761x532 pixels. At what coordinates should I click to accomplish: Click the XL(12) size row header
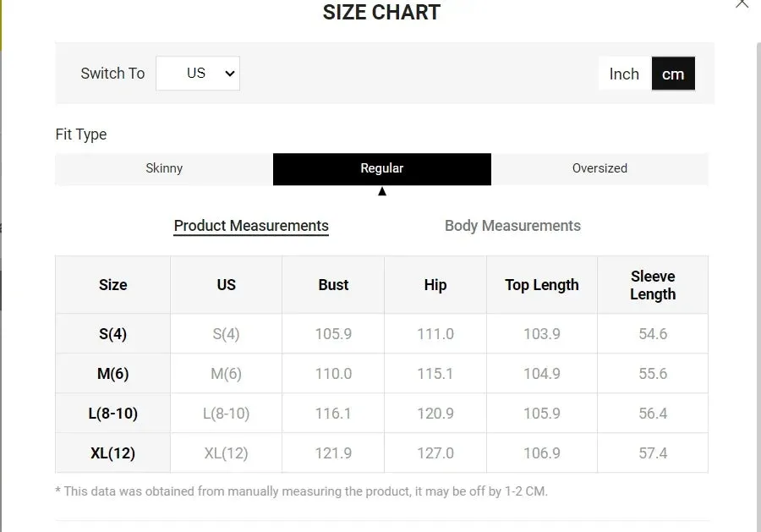pos(112,453)
